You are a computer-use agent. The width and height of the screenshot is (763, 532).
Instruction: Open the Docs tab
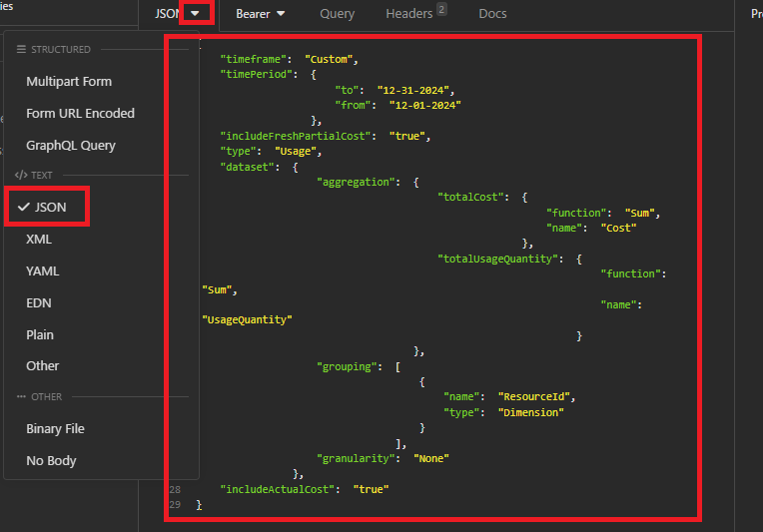[492, 14]
